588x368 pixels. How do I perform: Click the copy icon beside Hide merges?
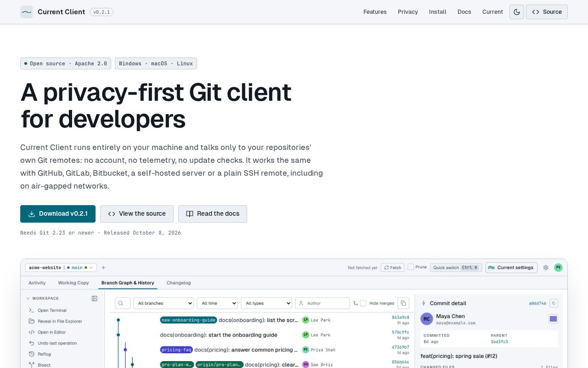(403, 303)
